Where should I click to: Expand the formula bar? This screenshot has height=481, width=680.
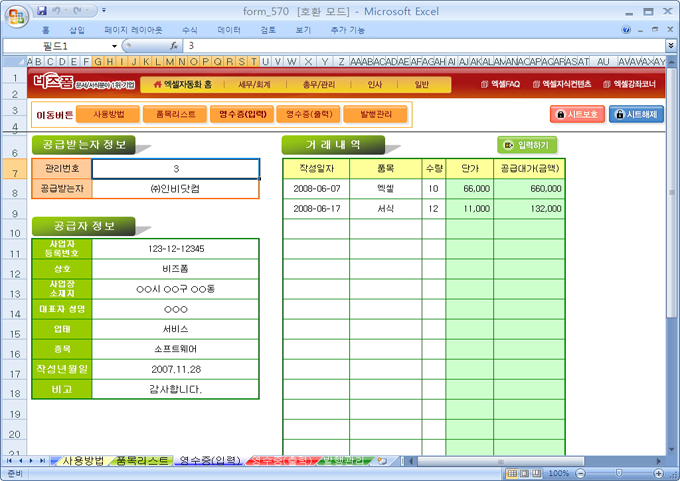pos(670,46)
